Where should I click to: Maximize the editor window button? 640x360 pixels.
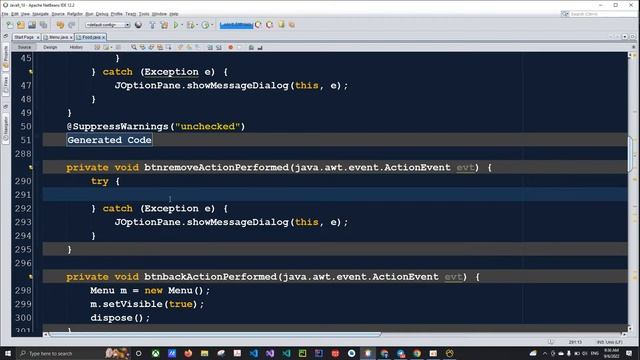coord(632,37)
